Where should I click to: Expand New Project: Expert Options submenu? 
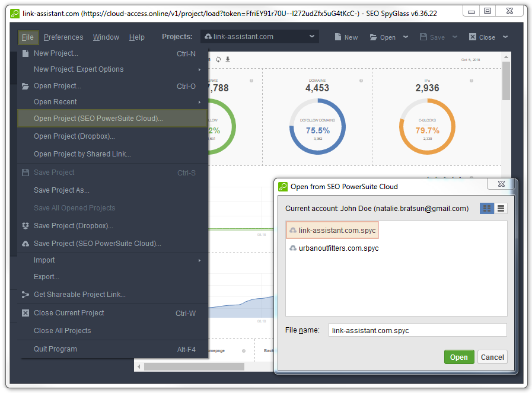coord(112,69)
